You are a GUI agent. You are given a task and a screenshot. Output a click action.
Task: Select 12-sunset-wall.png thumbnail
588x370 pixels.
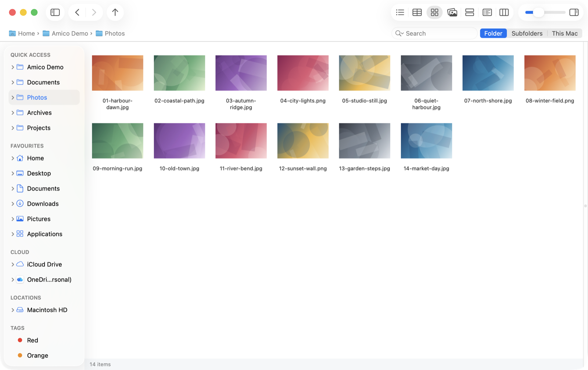[x=303, y=140]
